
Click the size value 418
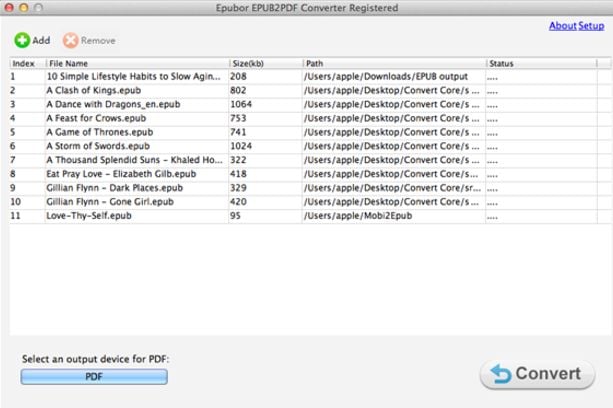tap(238, 174)
